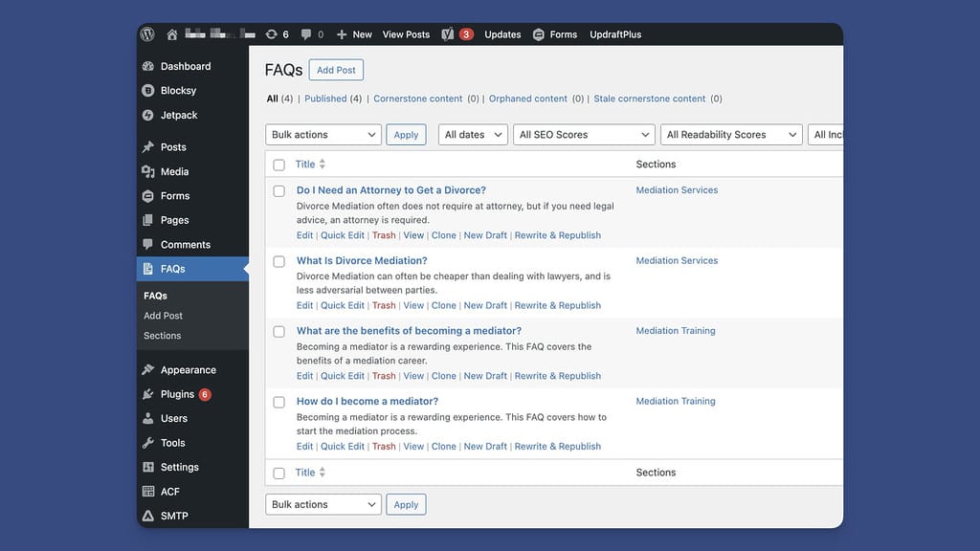Open the Media library from the sidebar

click(x=174, y=171)
